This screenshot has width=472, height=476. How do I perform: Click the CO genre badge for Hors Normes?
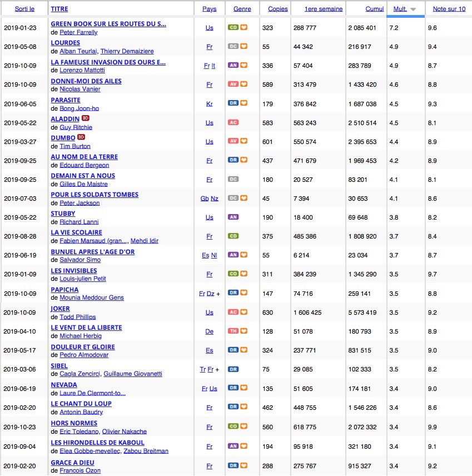[233, 426]
